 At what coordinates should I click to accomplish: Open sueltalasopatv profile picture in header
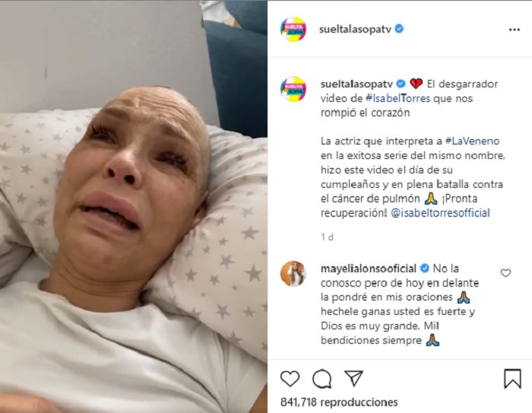pos(293,29)
